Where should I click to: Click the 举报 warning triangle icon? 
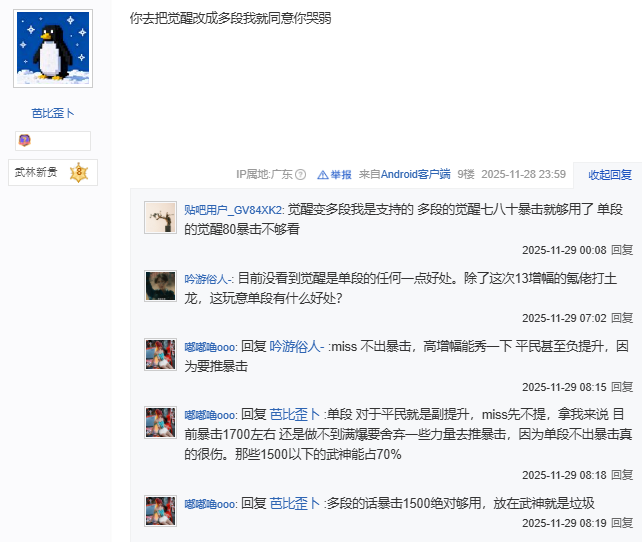pyautogui.click(x=323, y=175)
